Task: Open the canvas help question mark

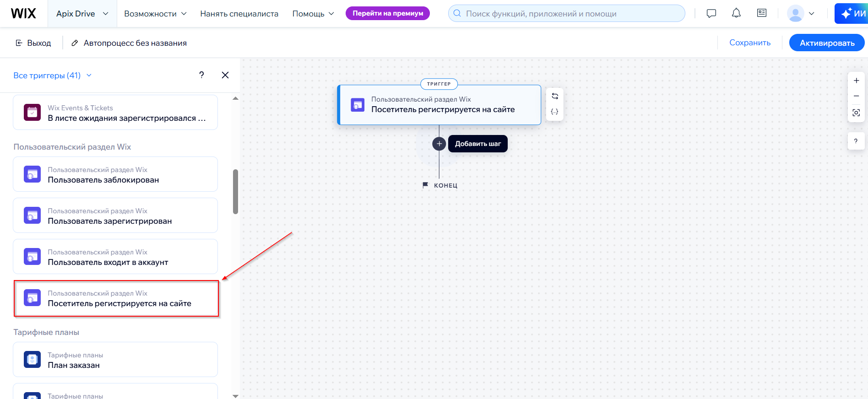Action: pos(856,141)
